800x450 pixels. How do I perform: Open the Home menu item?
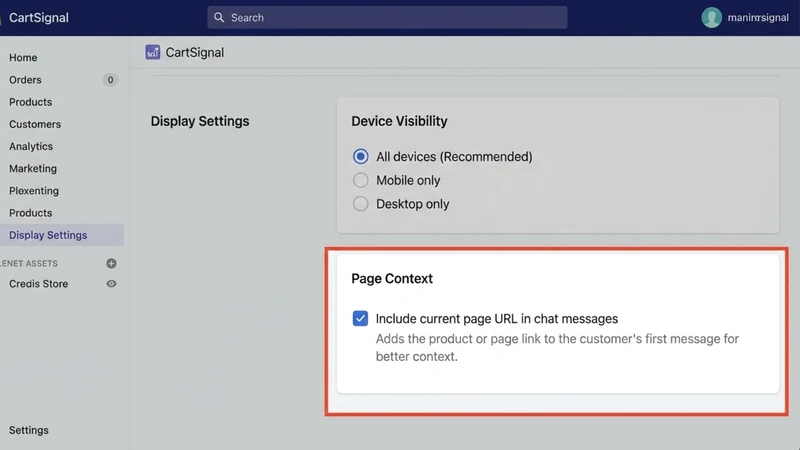23,58
